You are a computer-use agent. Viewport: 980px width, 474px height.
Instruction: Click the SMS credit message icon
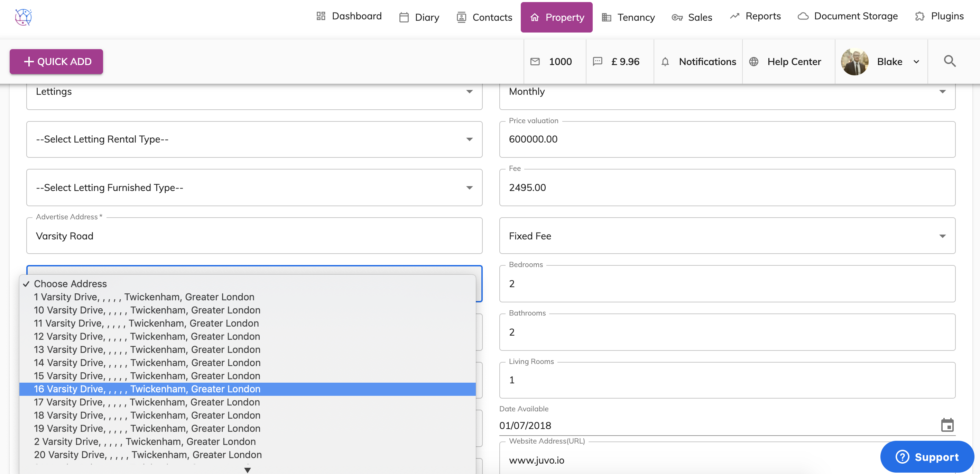tap(597, 62)
